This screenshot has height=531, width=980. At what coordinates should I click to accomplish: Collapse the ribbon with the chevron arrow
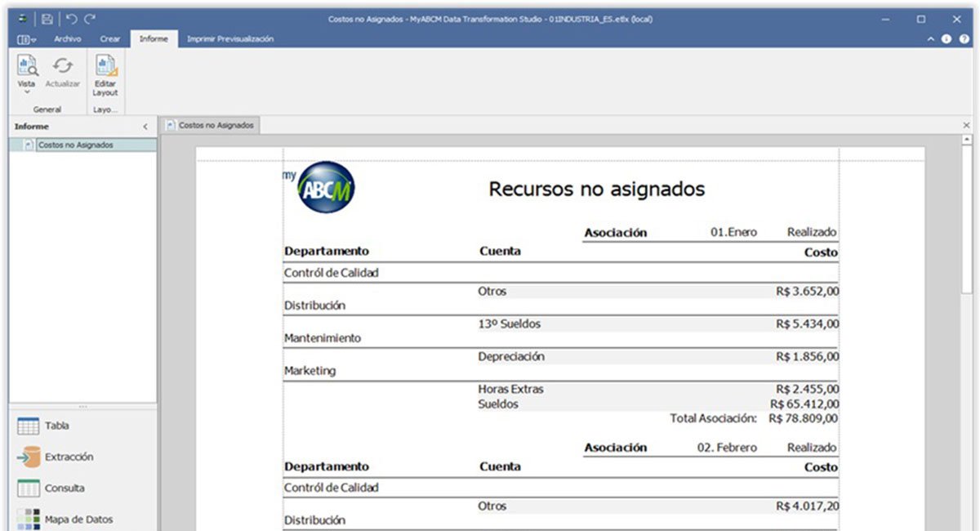pos(931,39)
